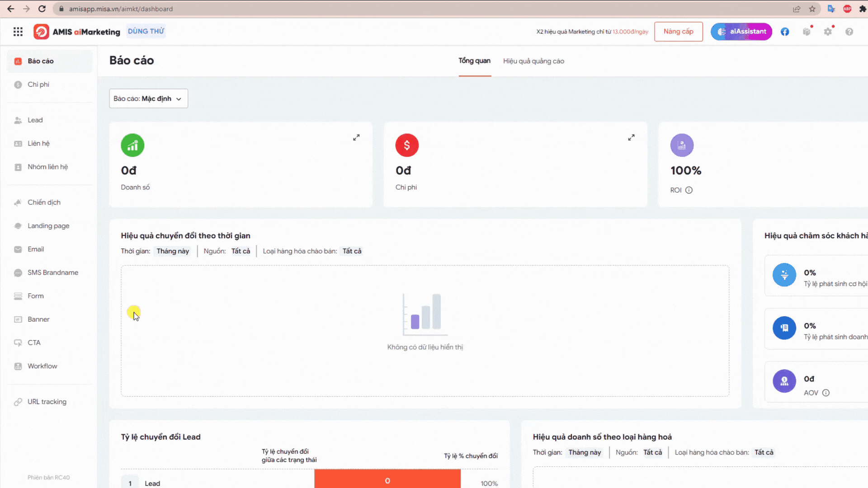Click the Phiên bản RC40 version text
This screenshot has width=868, height=488.
(x=48, y=478)
